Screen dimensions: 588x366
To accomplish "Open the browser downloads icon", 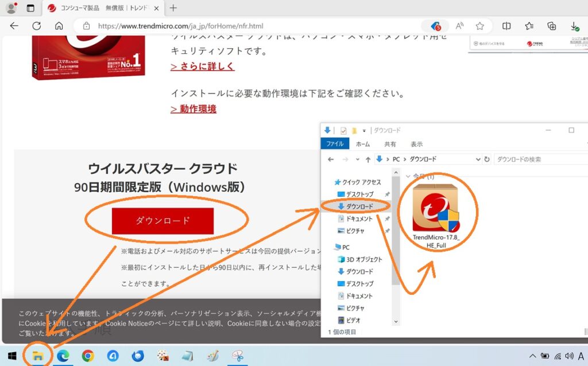I will 574,26.
